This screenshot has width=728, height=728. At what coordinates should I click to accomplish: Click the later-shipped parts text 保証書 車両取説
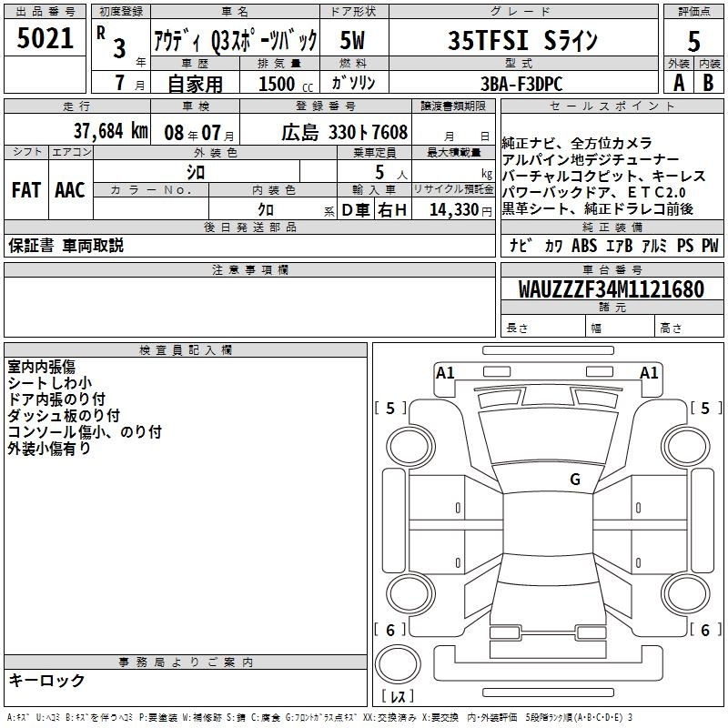tap(66, 246)
